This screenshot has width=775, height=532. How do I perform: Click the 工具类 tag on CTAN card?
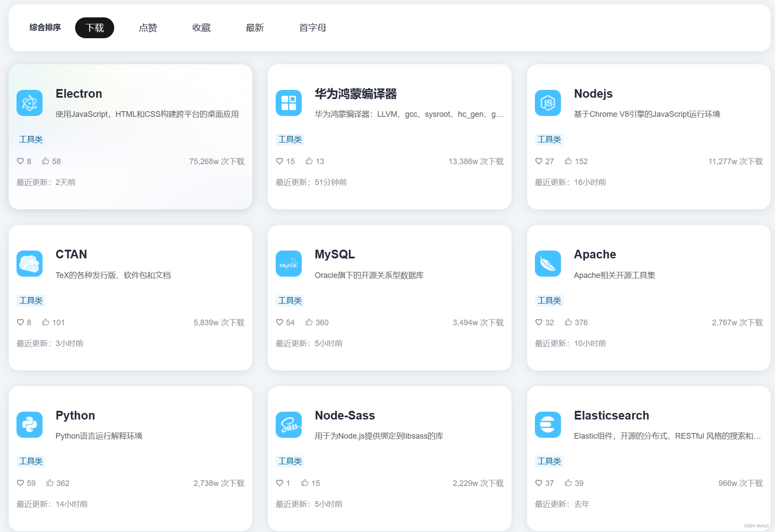tap(31, 301)
